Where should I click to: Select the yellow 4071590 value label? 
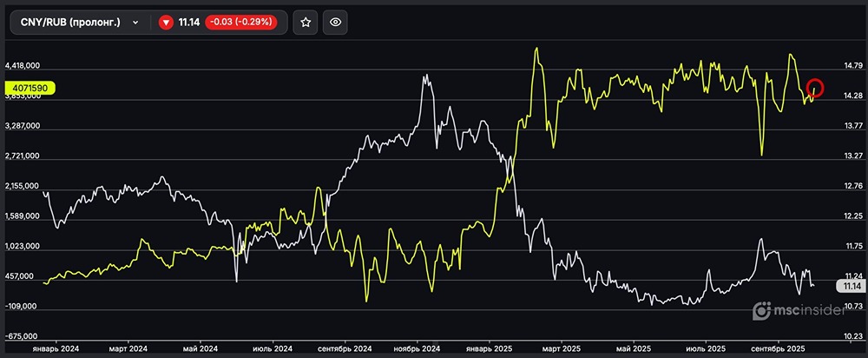click(30, 88)
